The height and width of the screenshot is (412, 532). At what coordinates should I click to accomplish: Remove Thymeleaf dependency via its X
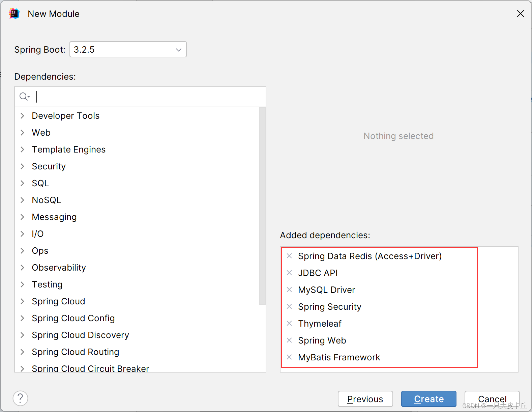289,323
